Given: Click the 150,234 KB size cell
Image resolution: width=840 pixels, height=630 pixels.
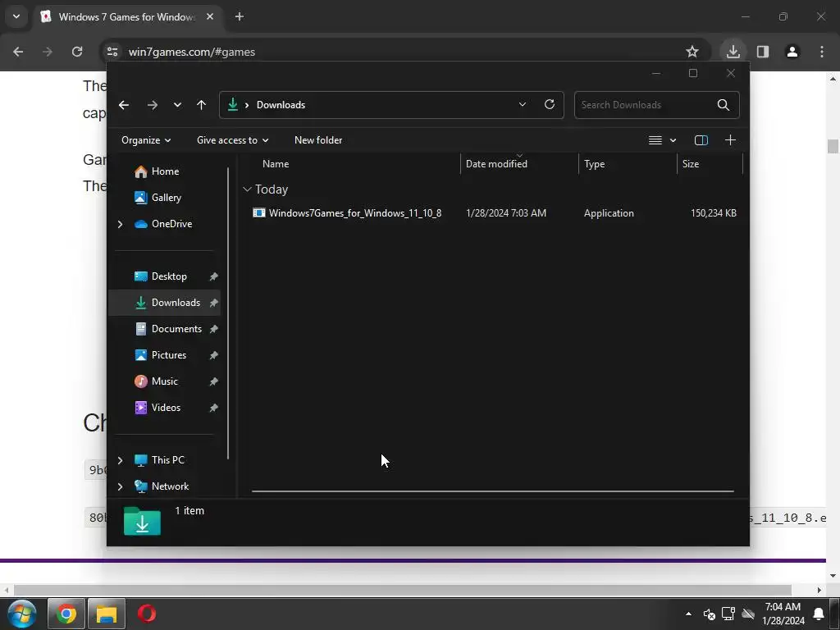Looking at the screenshot, I should point(713,213).
